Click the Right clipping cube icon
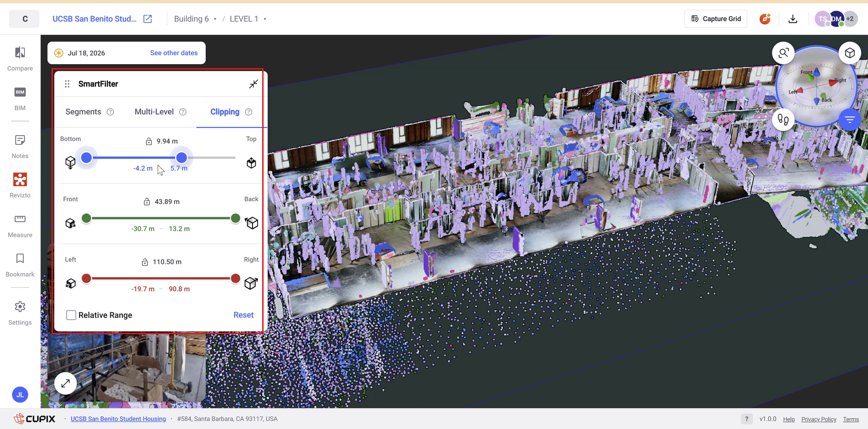 point(251,283)
